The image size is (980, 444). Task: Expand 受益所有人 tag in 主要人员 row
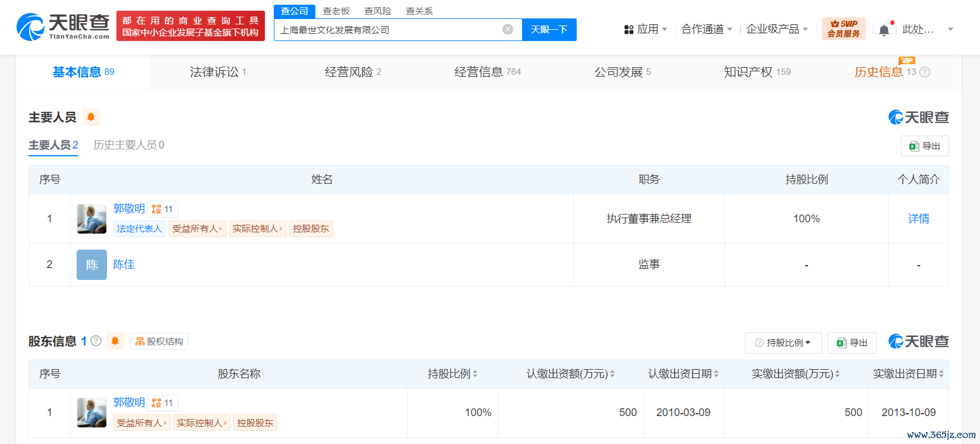coord(197,229)
